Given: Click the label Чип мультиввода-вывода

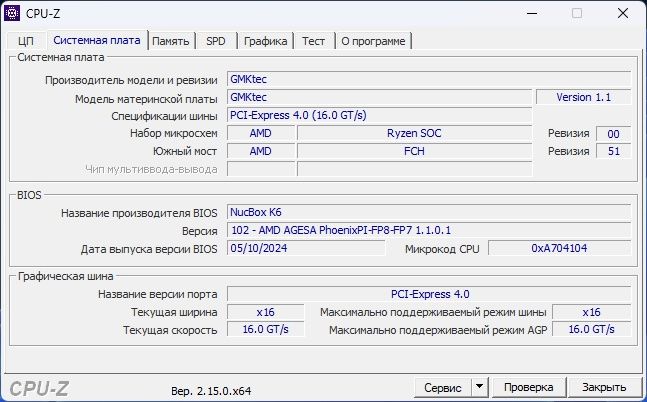Looking at the screenshot, I should coord(151,169).
